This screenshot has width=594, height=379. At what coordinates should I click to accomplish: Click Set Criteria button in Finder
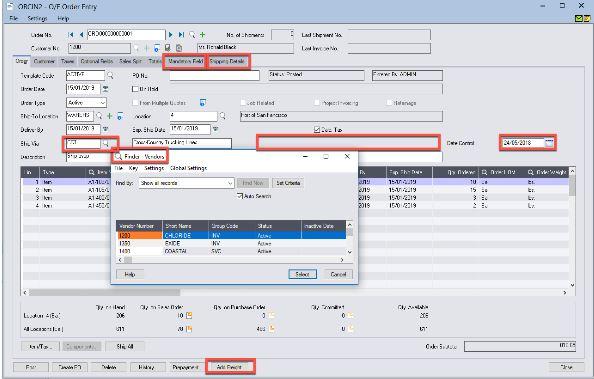(x=288, y=183)
